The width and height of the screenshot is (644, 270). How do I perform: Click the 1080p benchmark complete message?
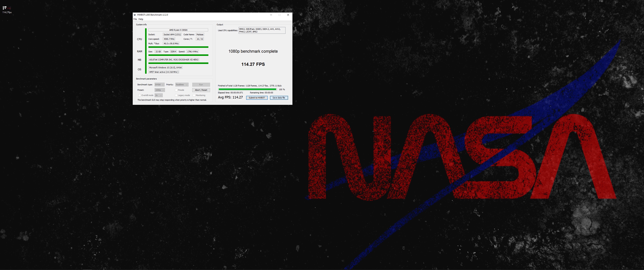pyautogui.click(x=253, y=51)
